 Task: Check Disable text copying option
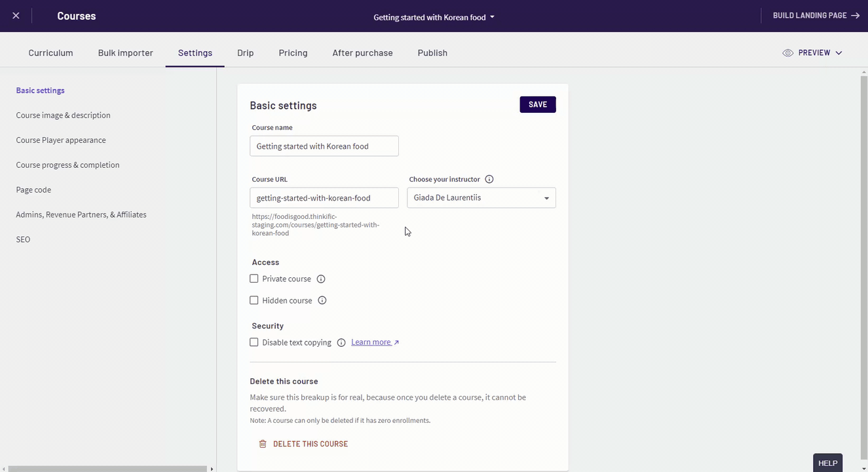254,342
